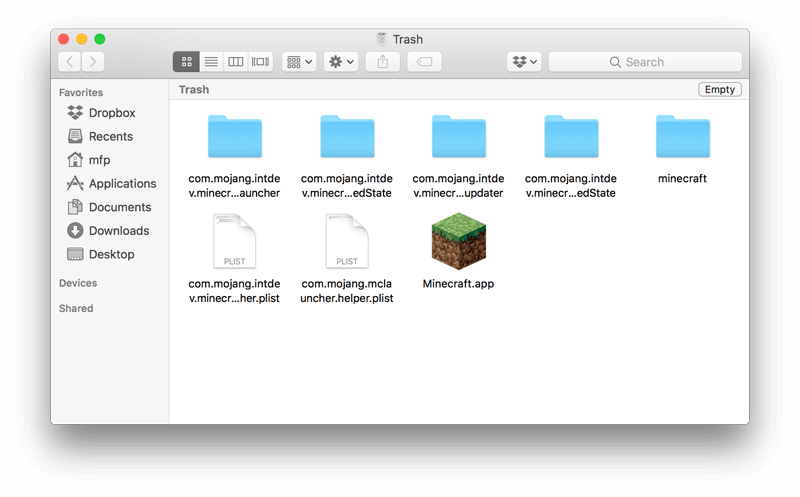Click the Shared sidebar heading
800x497 pixels.
click(76, 308)
